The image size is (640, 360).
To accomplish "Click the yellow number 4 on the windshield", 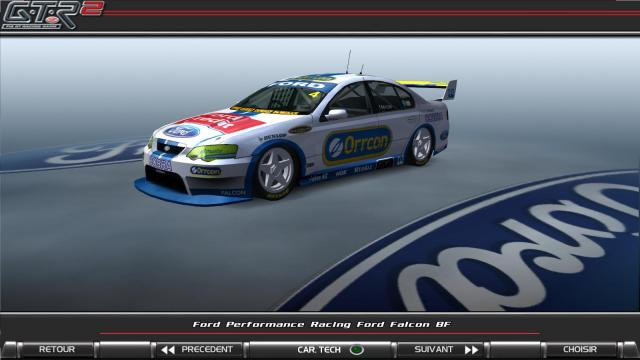I will tap(313, 95).
